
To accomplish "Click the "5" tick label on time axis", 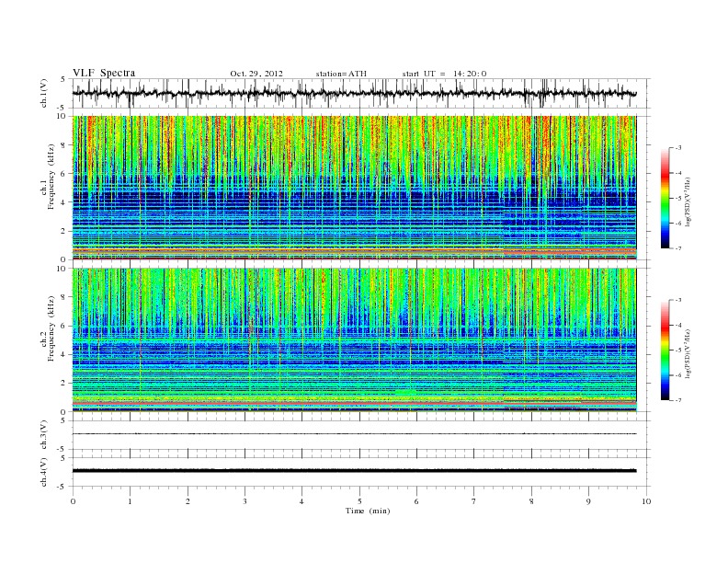I will [x=359, y=501].
